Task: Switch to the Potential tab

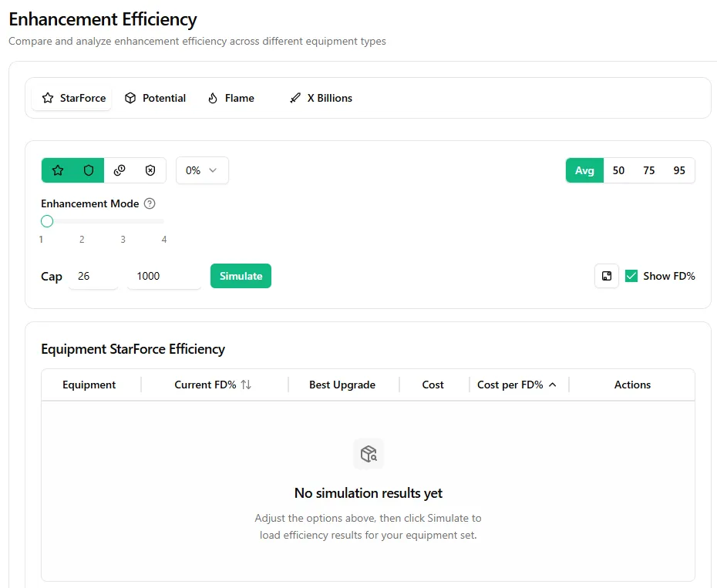Action: click(x=156, y=98)
